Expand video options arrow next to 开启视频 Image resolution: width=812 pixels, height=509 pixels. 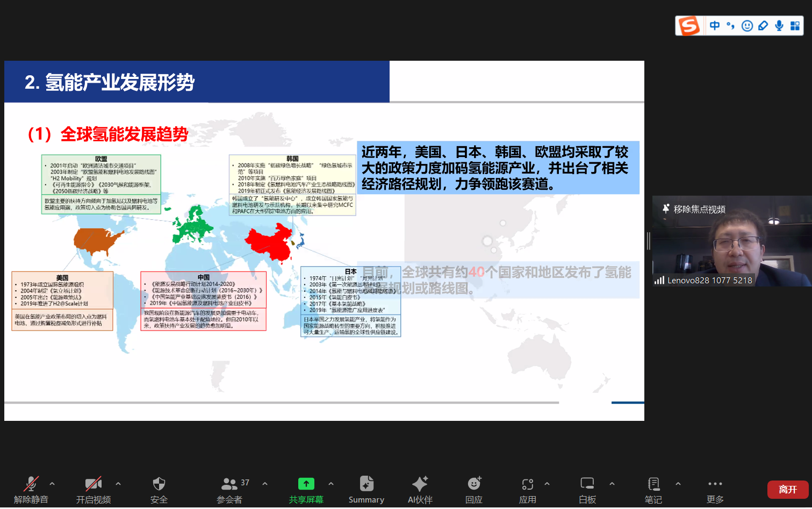point(118,484)
